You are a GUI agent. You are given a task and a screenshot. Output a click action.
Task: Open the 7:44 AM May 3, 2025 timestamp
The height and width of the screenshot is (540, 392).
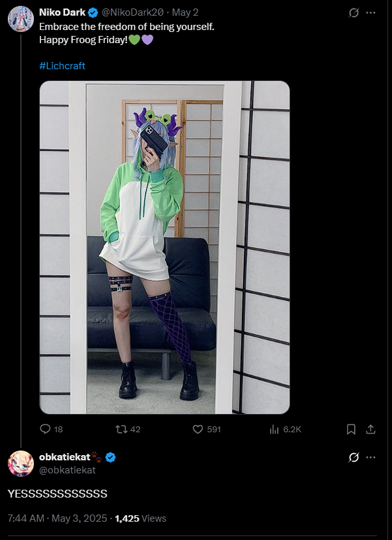(57, 518)
